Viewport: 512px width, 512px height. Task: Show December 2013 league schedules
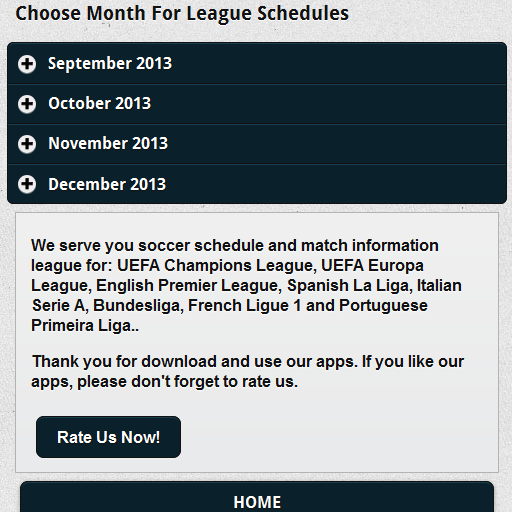coord(257,184)
